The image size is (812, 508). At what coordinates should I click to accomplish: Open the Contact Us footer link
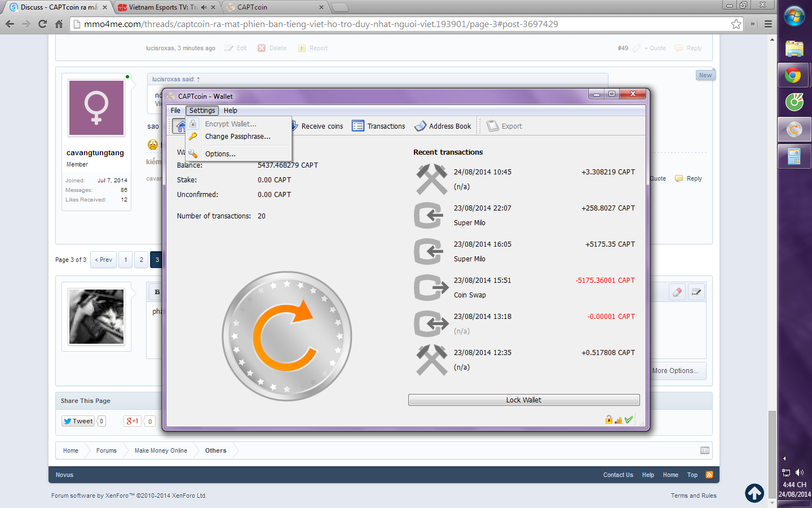pyautogui.click(x=618, y=475)
